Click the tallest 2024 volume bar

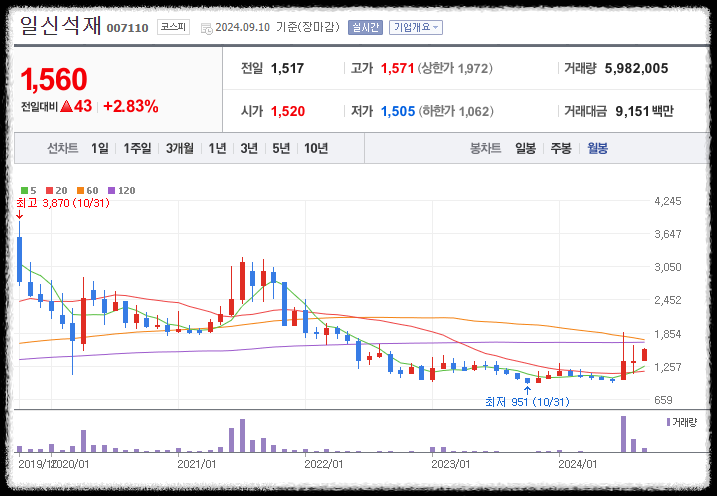(x=623, y=434)
